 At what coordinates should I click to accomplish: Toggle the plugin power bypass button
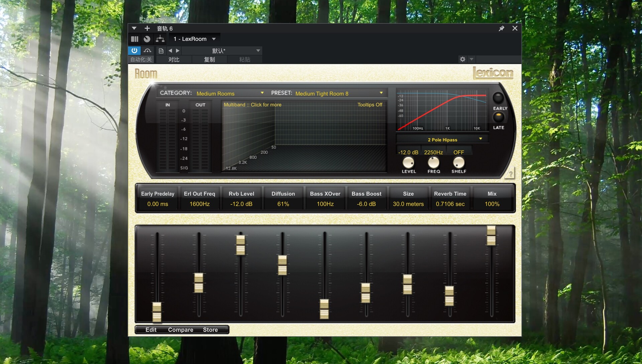134,50
